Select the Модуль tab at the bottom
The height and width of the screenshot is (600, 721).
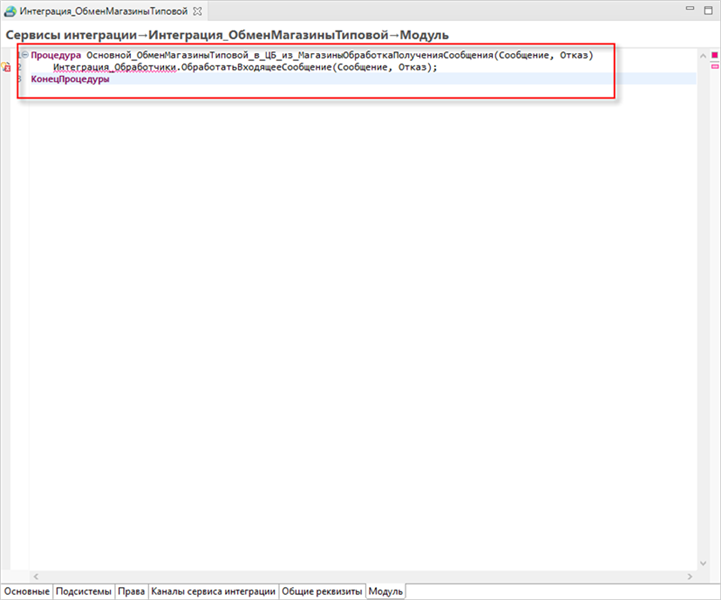(x=386, y=591)
